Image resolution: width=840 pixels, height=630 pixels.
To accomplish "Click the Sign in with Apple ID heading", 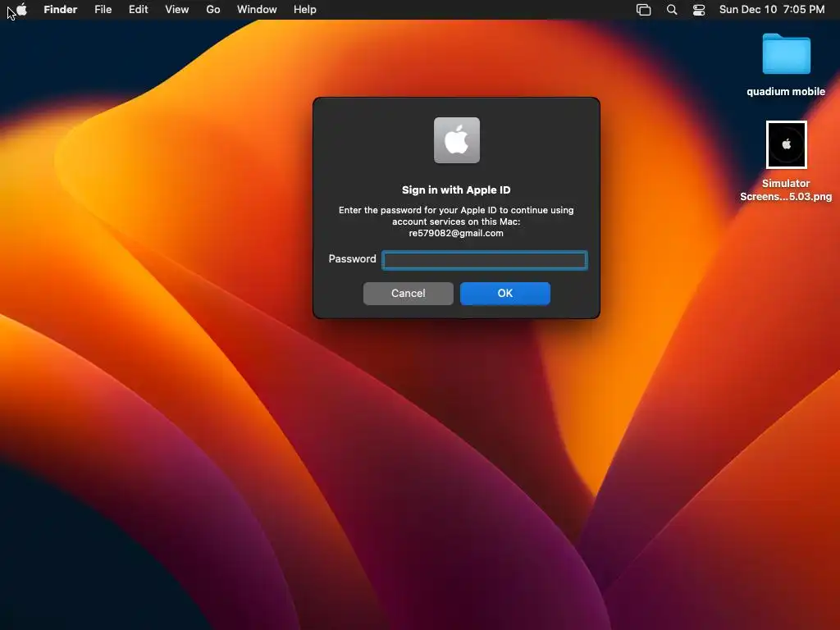I will tap(456, 189).
